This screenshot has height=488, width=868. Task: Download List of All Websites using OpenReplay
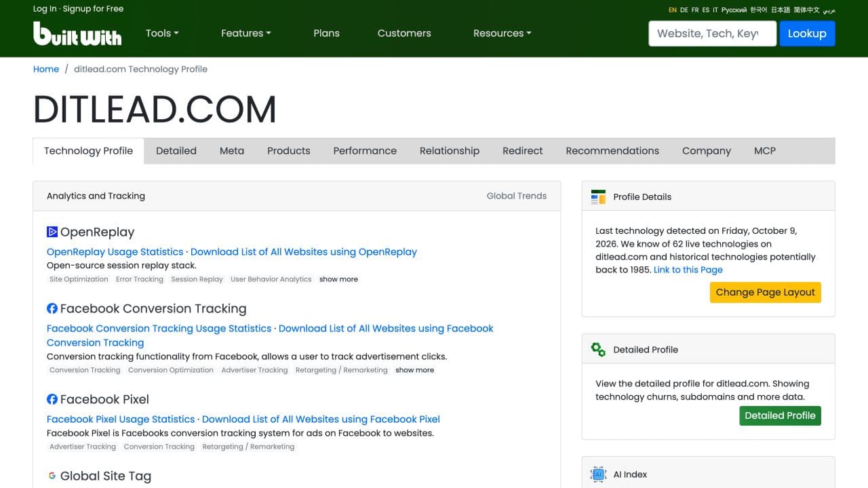(304, 252)
